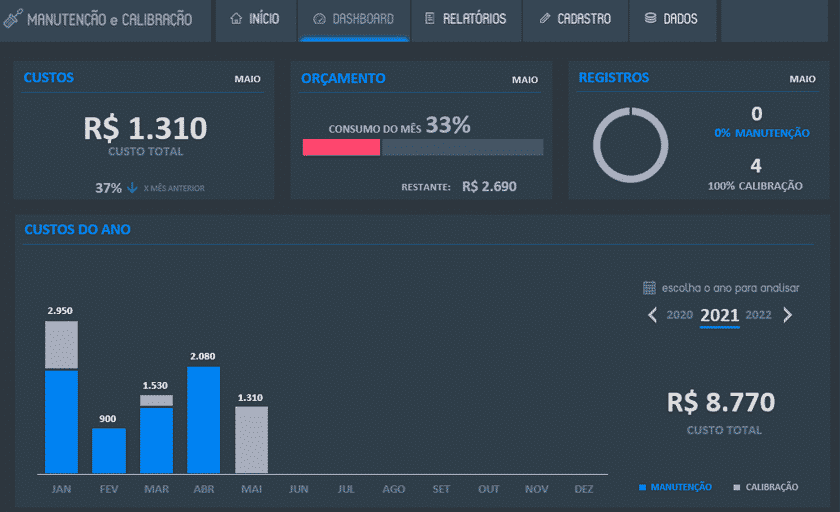Select year 2022
The height and width of the screenshot is (512, 840).
[x=759, y=315]
